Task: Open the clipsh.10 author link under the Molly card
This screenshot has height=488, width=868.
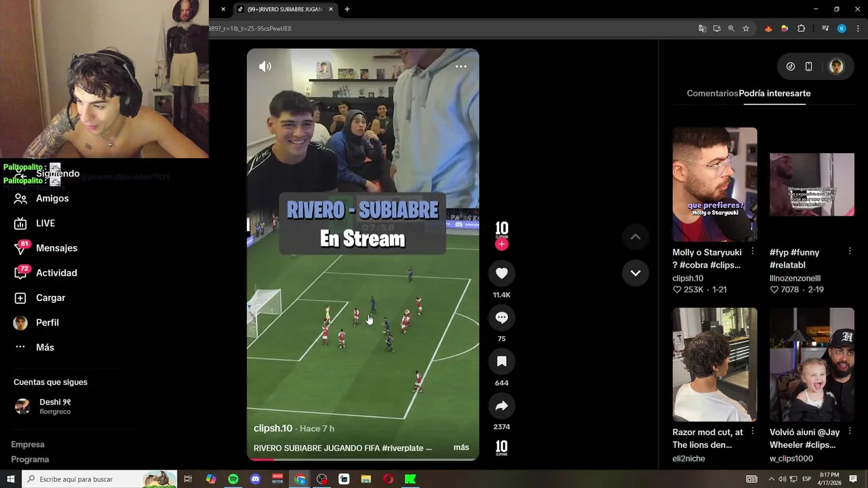Action: click(x=688, y=278)
